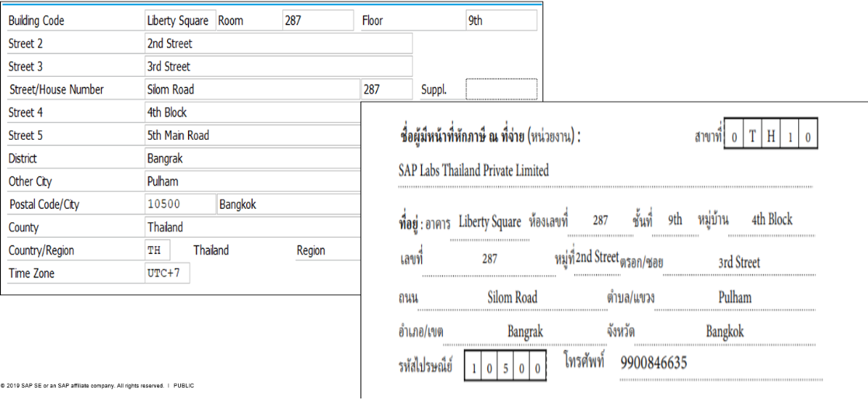Click the Street/House Number label

pos(57,89)
